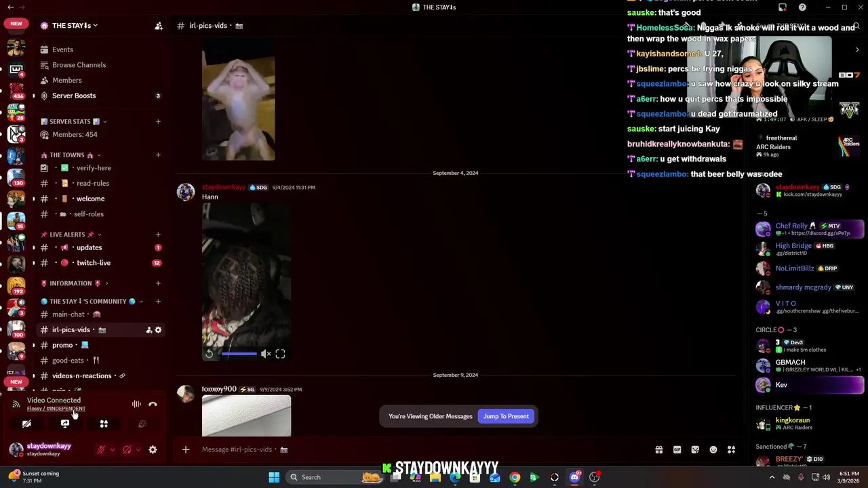Send a gift icon
This screenshot has height=488, width=868.
pos(658,450)
